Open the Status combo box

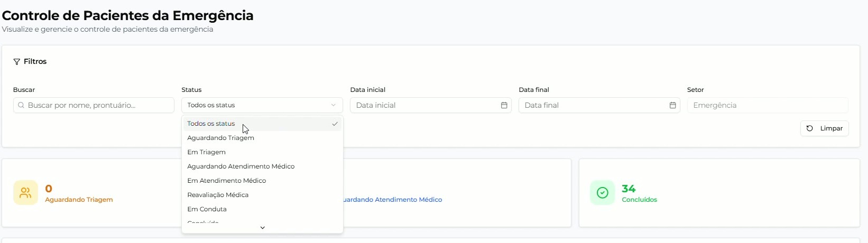point(262,105)
